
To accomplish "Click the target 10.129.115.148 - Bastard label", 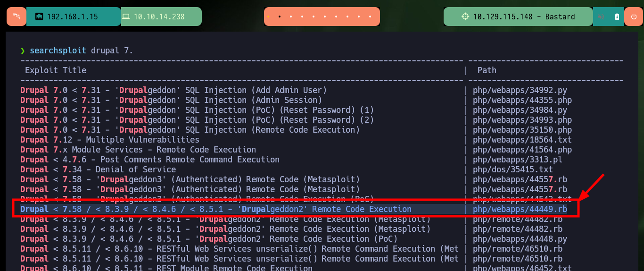I will point(524,17).
